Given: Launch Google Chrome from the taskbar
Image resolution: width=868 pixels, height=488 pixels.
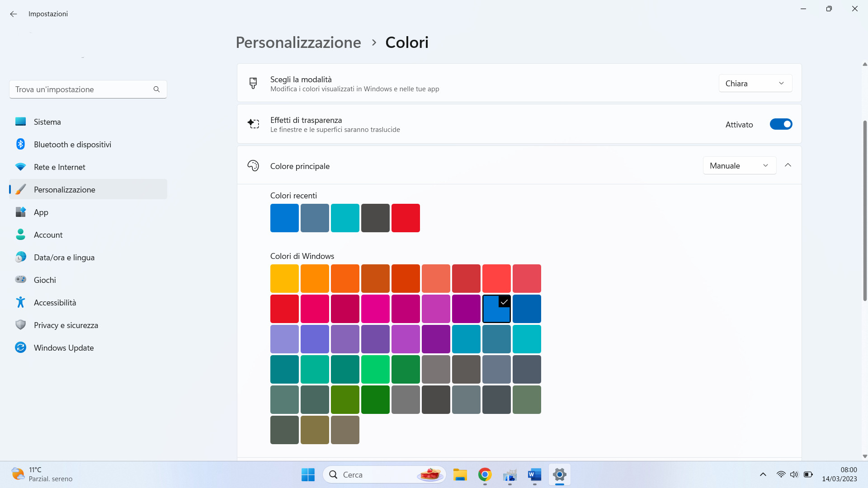Looking at the screenshot, I should (485, 474).
